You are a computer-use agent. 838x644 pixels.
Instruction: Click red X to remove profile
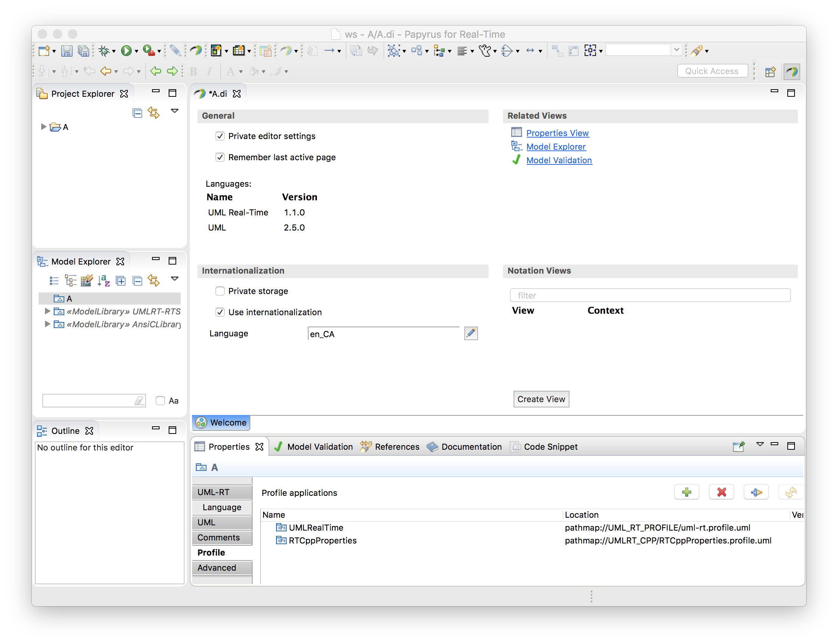(x=721, y=492)
